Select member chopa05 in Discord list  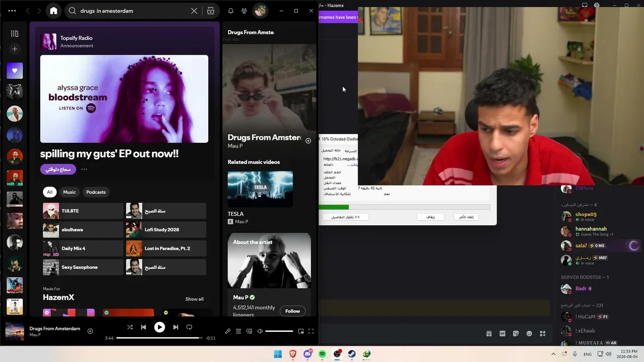pos(600,217)
